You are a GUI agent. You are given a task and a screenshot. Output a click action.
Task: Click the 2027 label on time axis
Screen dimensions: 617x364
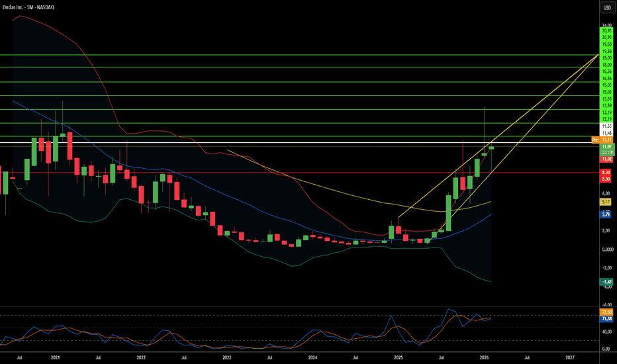(x=570, y=357)
